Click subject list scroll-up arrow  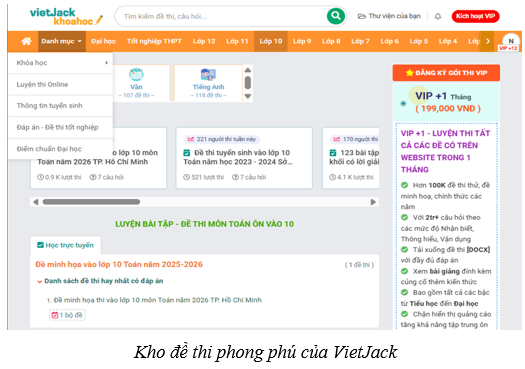[248, 70]
